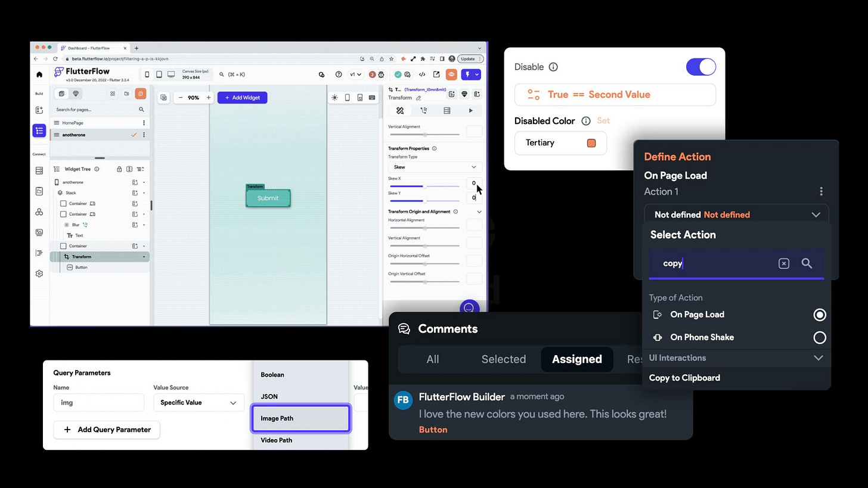The width and height of the screenshot is (868, 488).
Task: Click the Theme diamond icon above page search
Action: click(x=76, y=94)
